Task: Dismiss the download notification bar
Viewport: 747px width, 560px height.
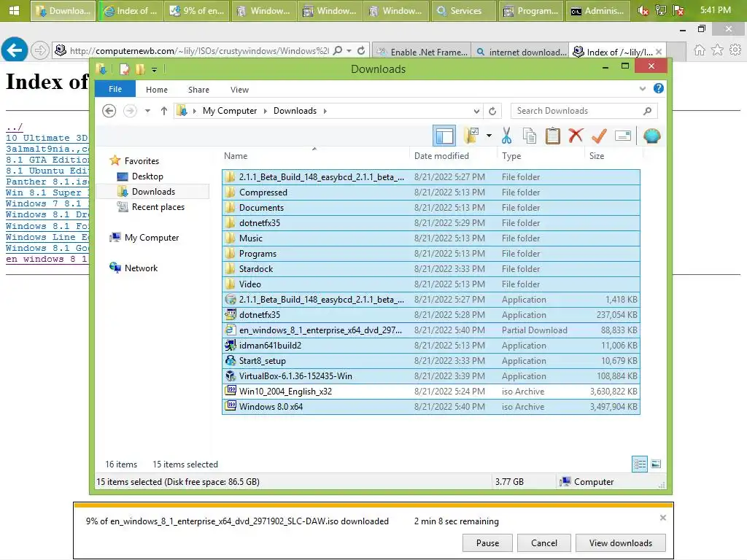Action: [x=662, y=518]
